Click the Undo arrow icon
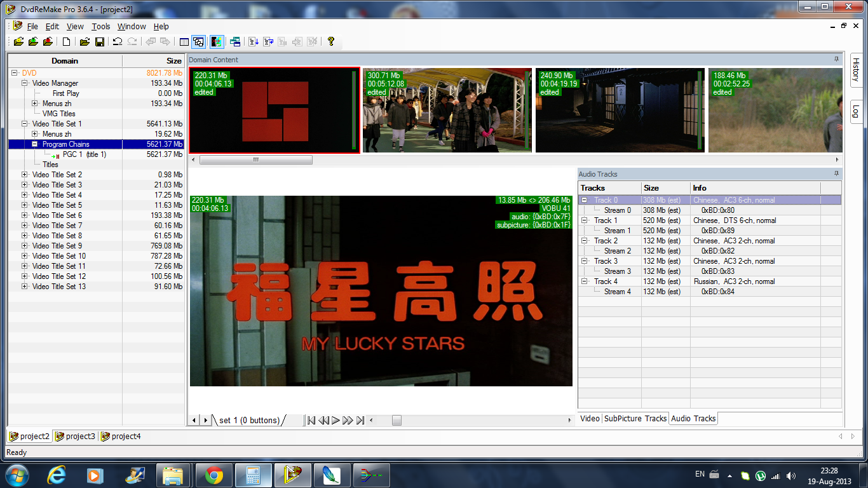The width and height of the screenshot is (868, 488). click(x=118, y=42)
